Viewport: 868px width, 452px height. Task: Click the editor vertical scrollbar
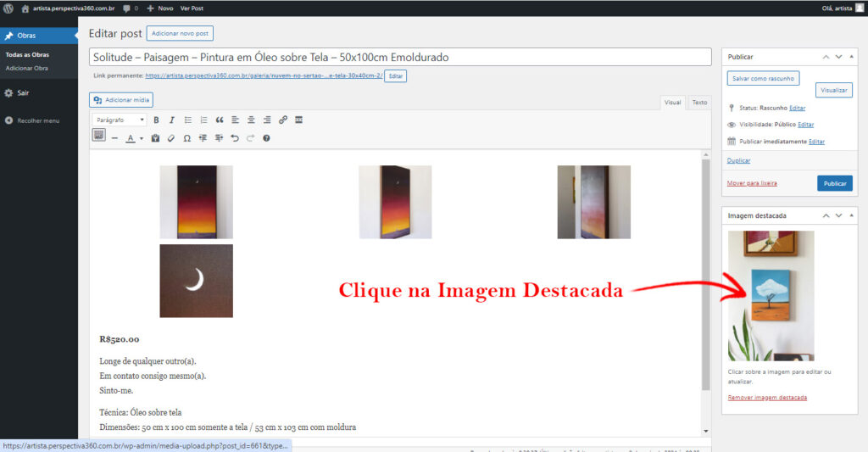point(706,274)
